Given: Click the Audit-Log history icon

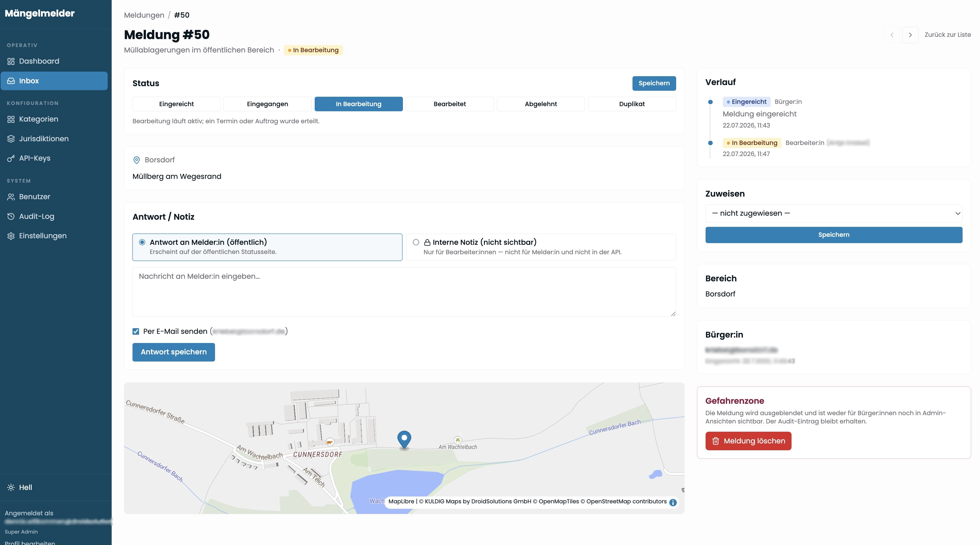Looking at the screenshot, I should click(11, 216).
